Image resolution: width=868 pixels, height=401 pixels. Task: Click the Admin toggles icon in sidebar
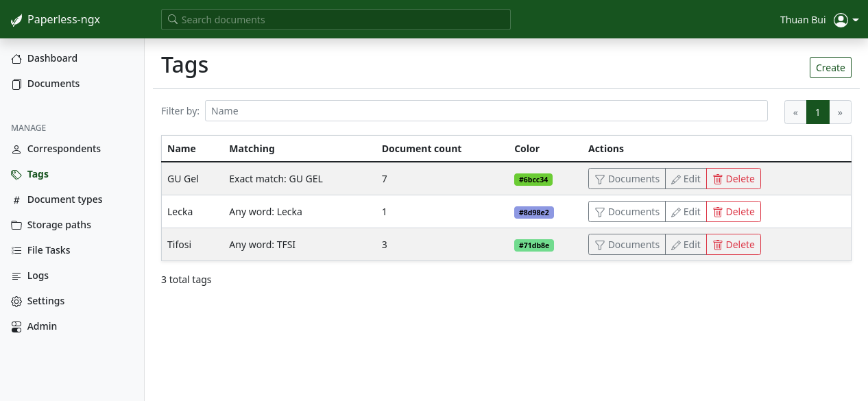click(x=16, y=327)
